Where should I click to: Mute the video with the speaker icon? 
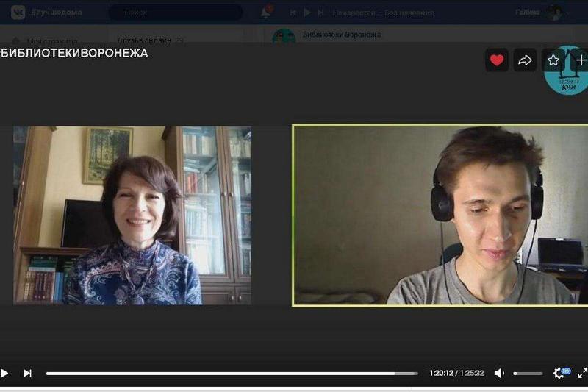point(499,373)
